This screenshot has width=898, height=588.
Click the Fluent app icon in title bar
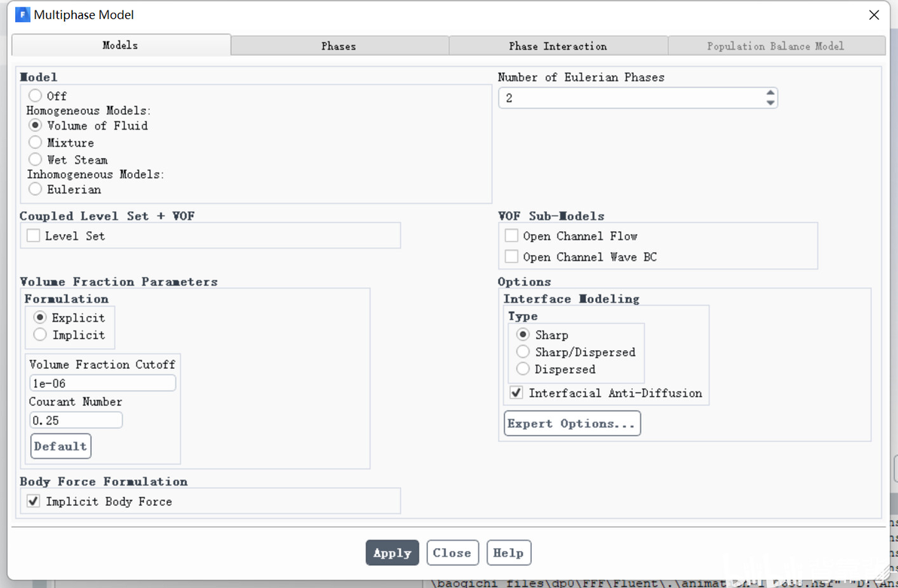(23, 15)
